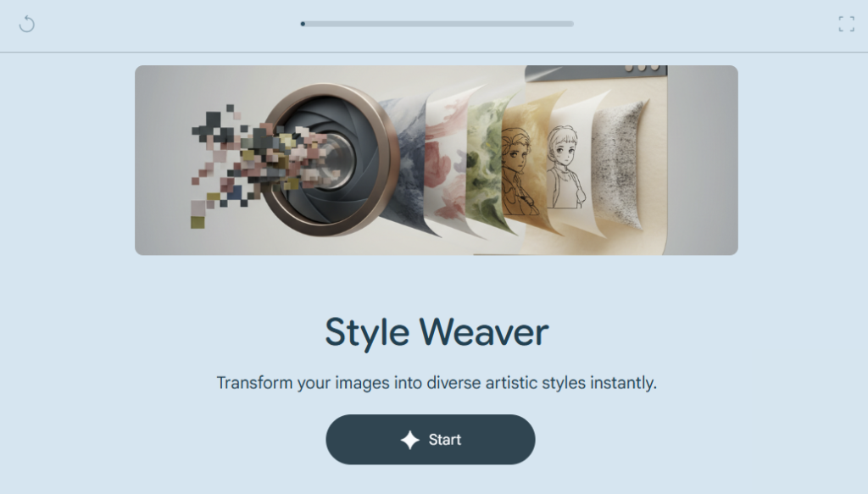Image resolution: width=868 pixels, height=494 pixels.
Task: Click the Start button
Action: point(430,439)
